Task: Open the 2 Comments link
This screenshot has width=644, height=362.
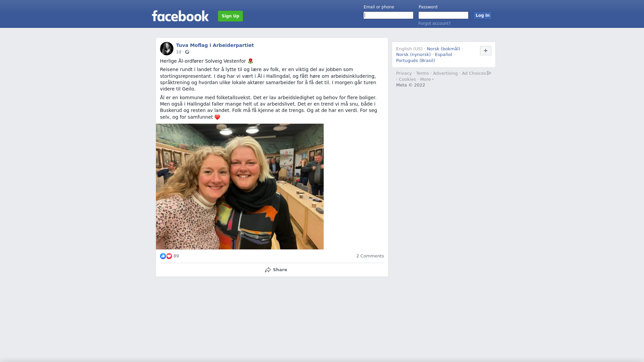Action: [x=370, y=256]
